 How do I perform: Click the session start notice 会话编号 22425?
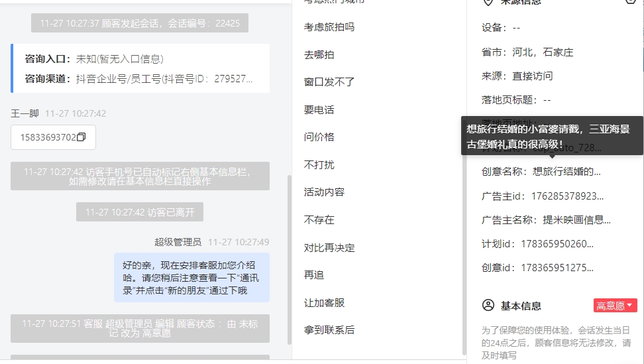point(140,23)
